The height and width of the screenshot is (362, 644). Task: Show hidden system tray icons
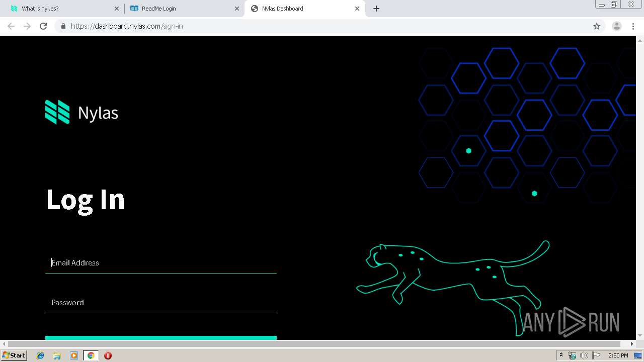[x=561, y=355]
